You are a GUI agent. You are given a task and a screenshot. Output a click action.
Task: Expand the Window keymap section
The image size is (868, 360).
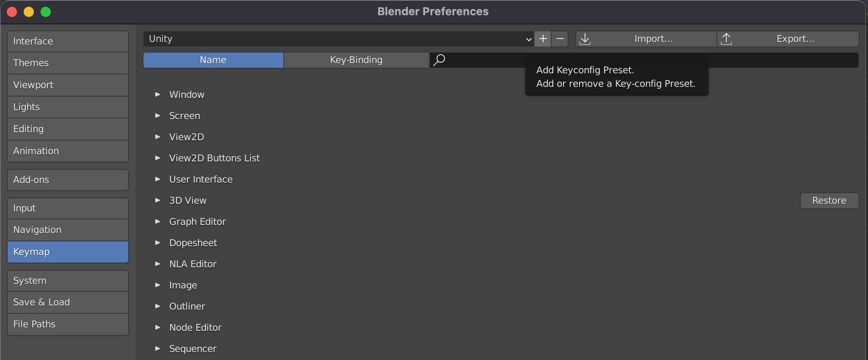coord(158,94)
